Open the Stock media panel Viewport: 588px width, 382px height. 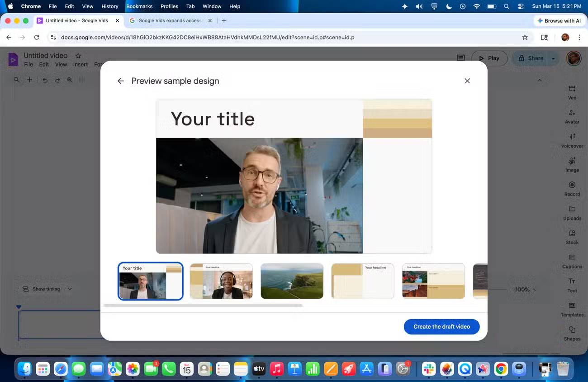[572, 236]
